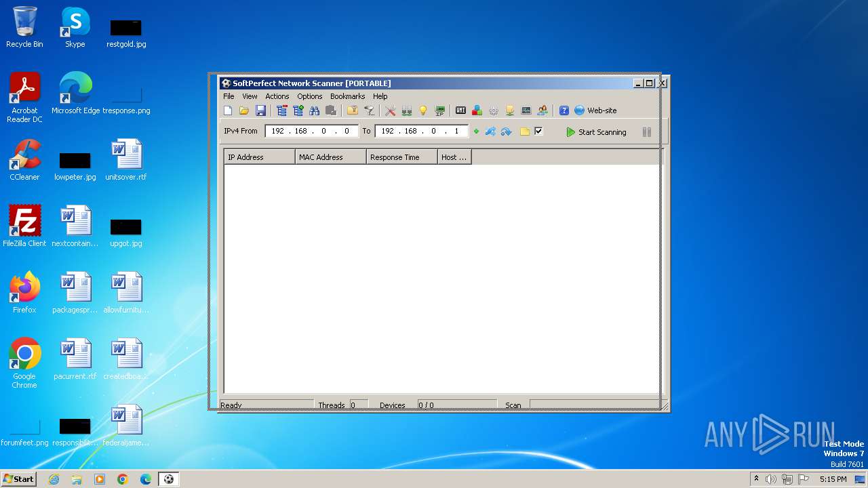Select the CCleaner desktop shortcut
The image size is (868, 488).
pyautogui.click(x=24, y=160)
